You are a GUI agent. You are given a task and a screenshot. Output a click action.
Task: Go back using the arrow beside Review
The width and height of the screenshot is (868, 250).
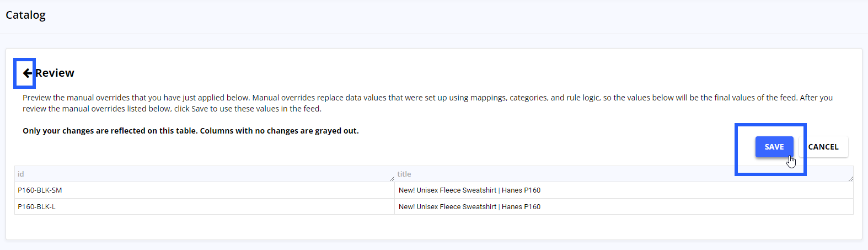27,73
